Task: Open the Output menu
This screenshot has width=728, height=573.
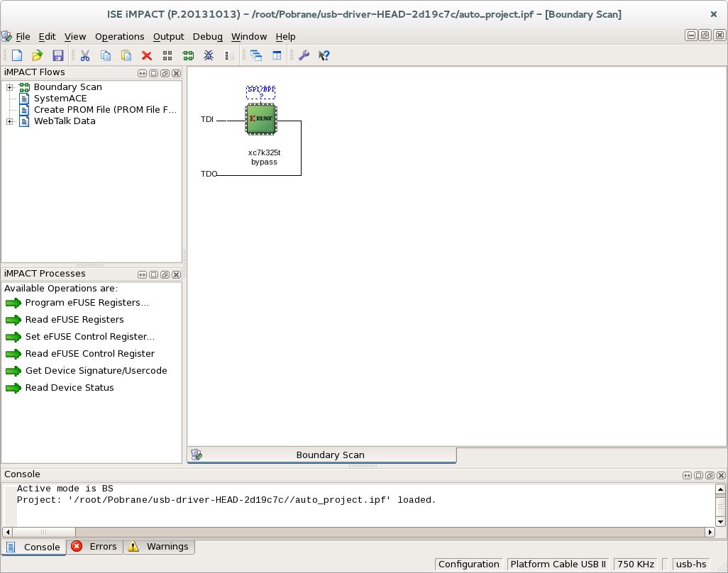Action: 169,37
